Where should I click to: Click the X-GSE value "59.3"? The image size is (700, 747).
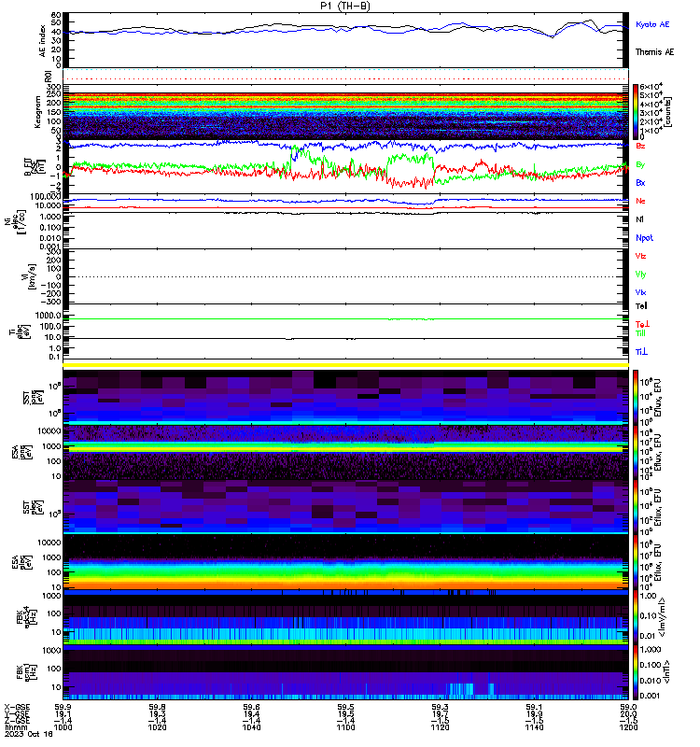(x=440, y=708)
